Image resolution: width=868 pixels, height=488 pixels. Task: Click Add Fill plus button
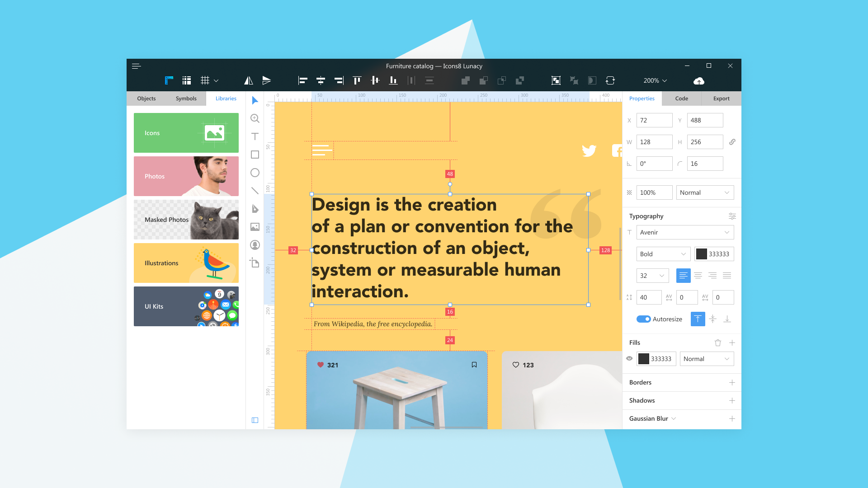(732, 343)
